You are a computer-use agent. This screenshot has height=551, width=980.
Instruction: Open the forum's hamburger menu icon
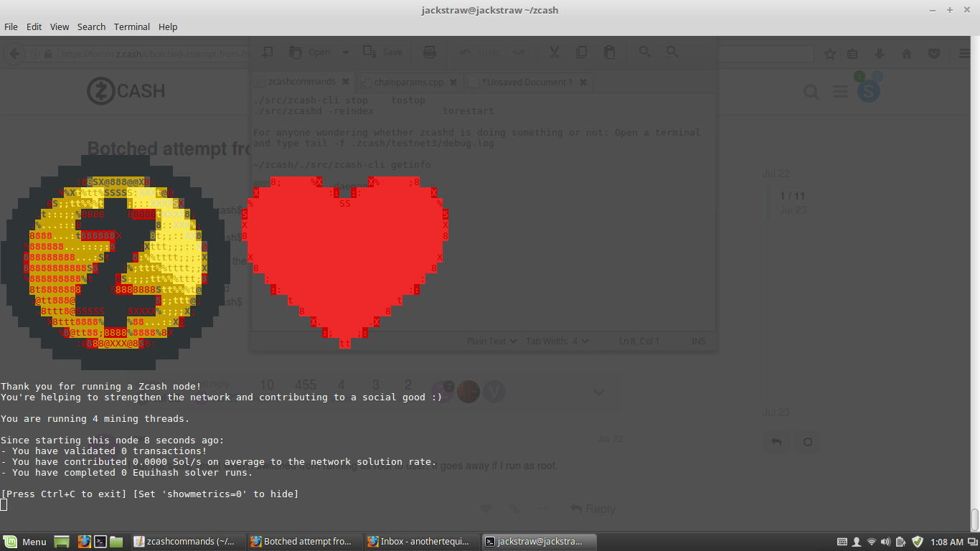(x=840, y=91)
